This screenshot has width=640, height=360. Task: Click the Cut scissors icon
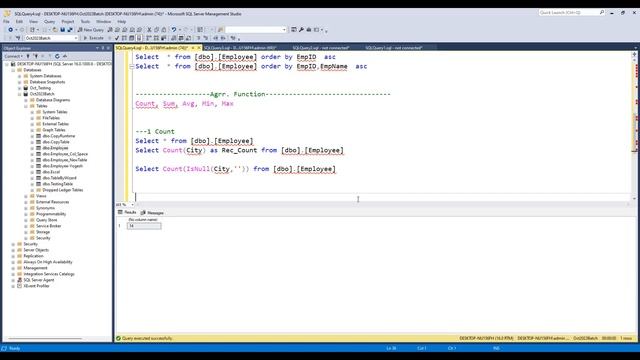point(149,30)
